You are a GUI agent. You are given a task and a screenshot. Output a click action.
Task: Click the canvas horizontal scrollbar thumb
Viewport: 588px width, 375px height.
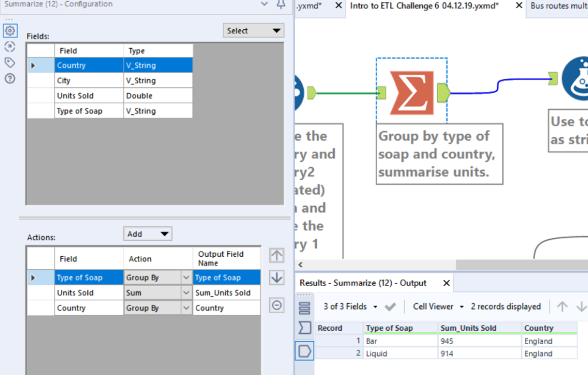coord(521,264)
